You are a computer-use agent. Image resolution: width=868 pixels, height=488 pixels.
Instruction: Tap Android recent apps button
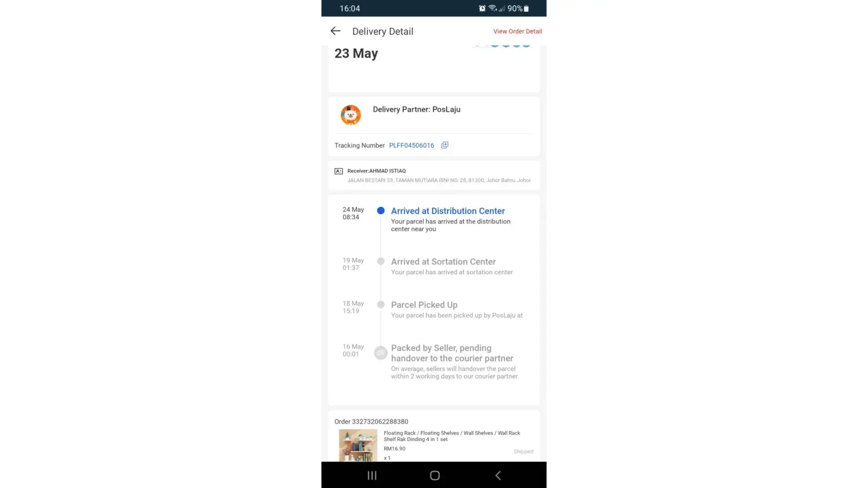pyautogui.click(x=372, y=475)
